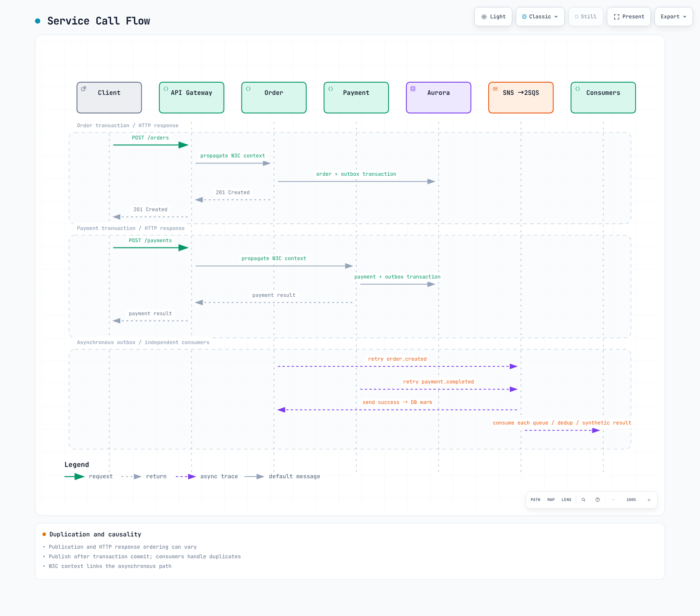700x616 pixels.
Task: Open help via the question mark icon
Action: pyautogui.click(x=598, y=500)
